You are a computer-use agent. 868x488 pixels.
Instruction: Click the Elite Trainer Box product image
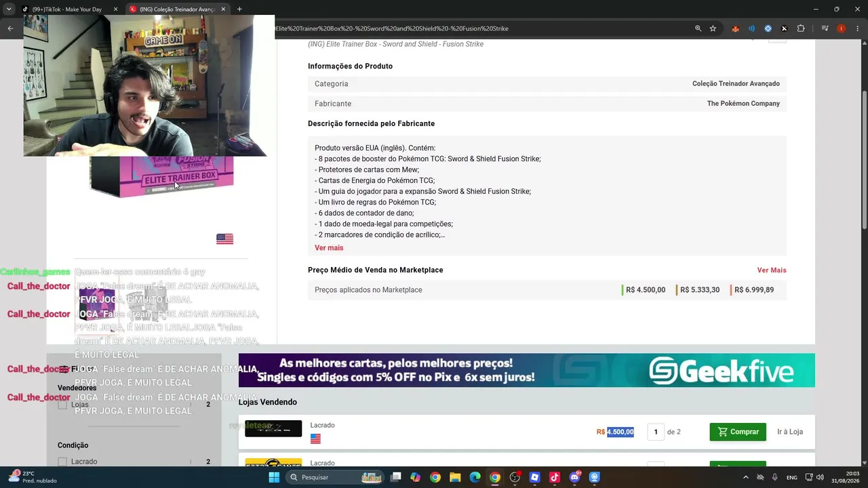(x=163, y=176)
